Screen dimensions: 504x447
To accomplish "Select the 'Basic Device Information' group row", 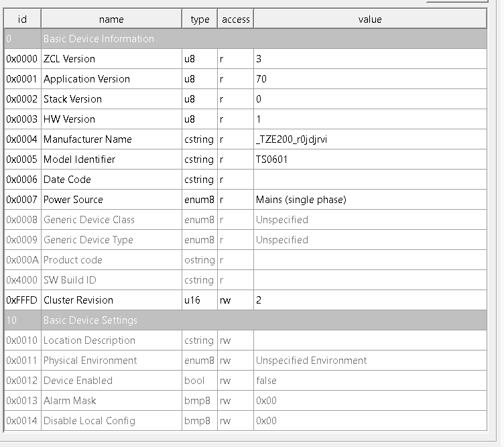I will 245,39.
